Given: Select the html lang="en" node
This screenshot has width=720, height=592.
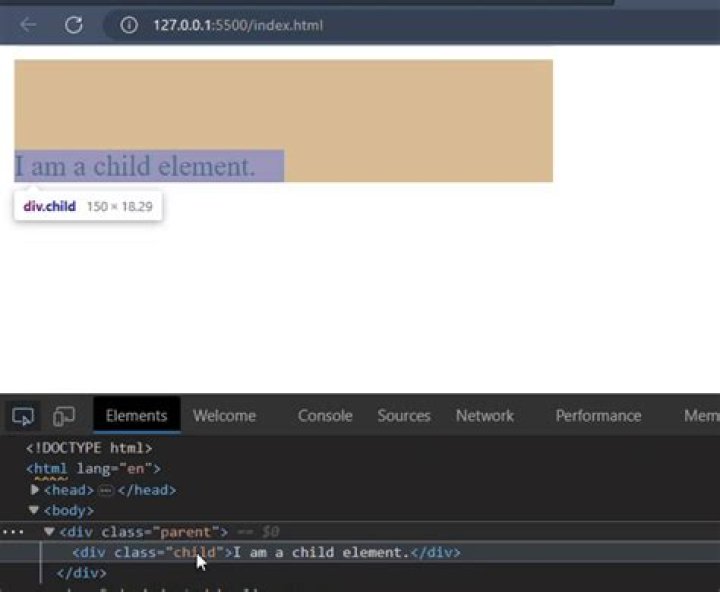Looking at the screenshot, I should pyautogui.click(x=93, y=468).
